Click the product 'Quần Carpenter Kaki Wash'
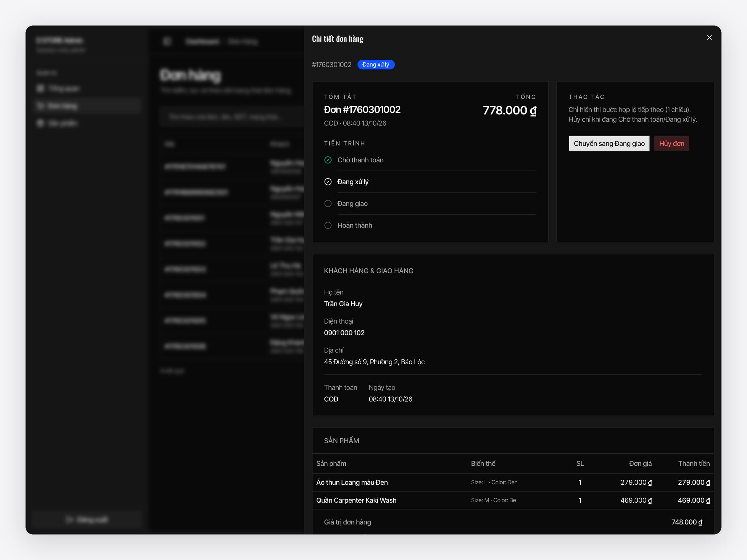This screenshot has width=747, height=560. pyautogui.click(x=356, y=500)
